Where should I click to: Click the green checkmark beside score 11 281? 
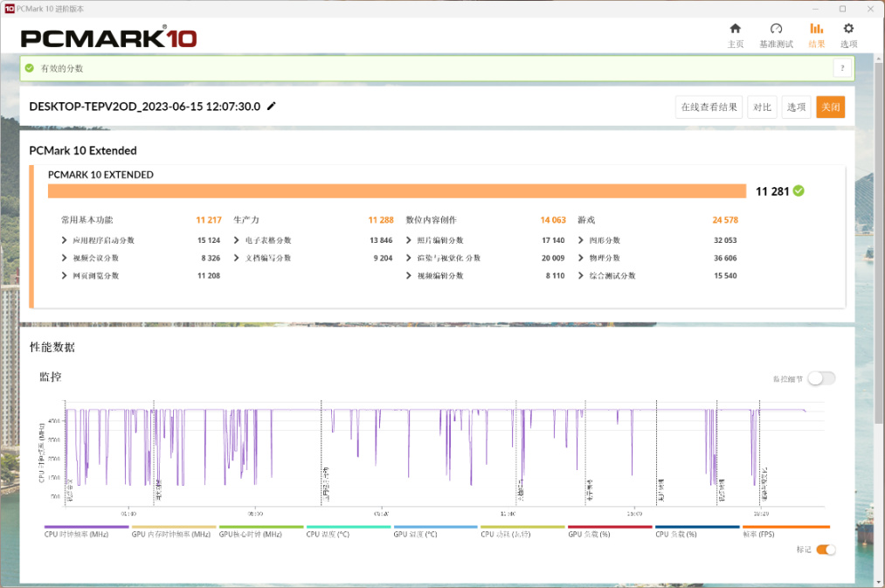[x=799, y=191]
